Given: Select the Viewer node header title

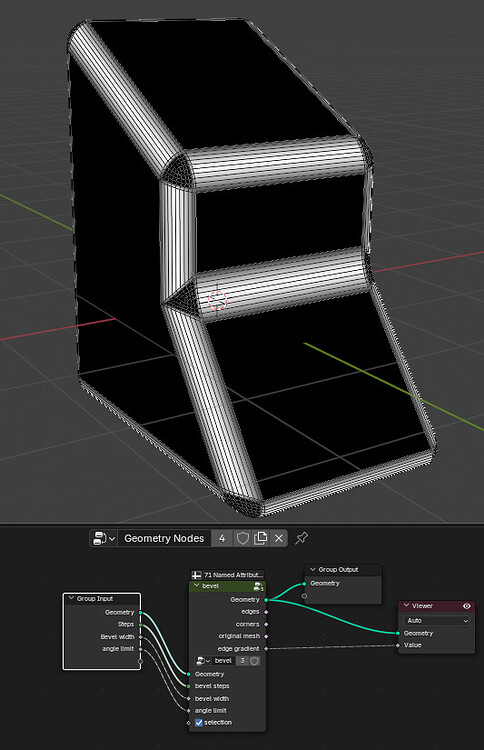Looking at the screenshot, I should coord(422,606).
